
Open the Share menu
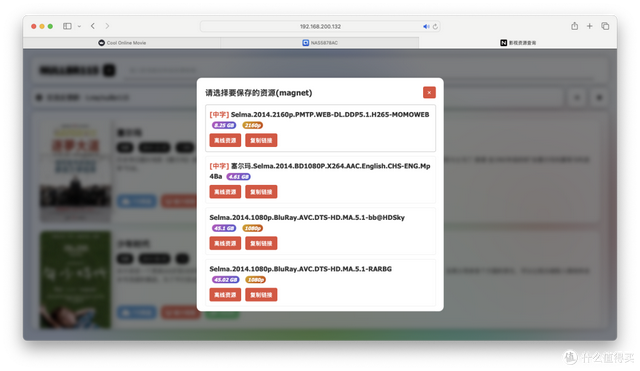(574, 26)
